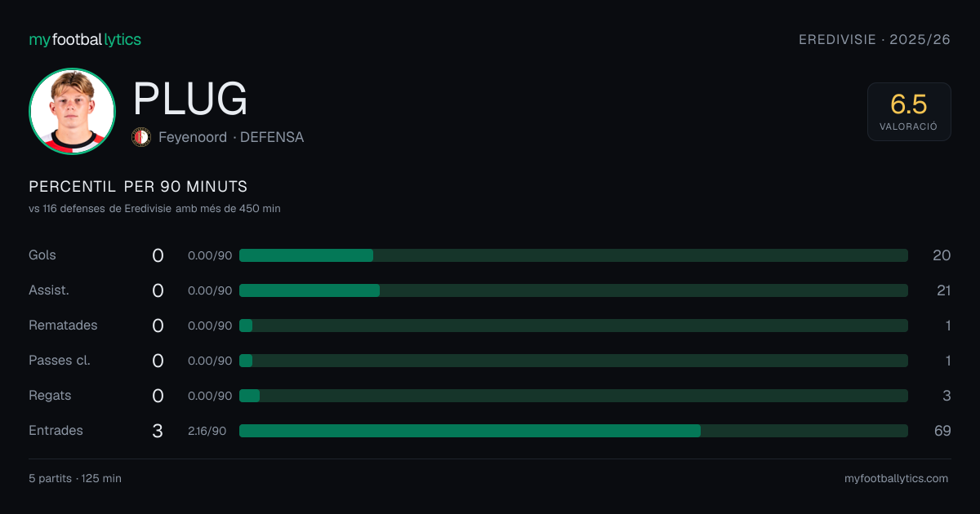The height and width of the screenshot is (514, 980).
Task: Click the 5 partits · 125 min text
Action: [x=75, y=478]
